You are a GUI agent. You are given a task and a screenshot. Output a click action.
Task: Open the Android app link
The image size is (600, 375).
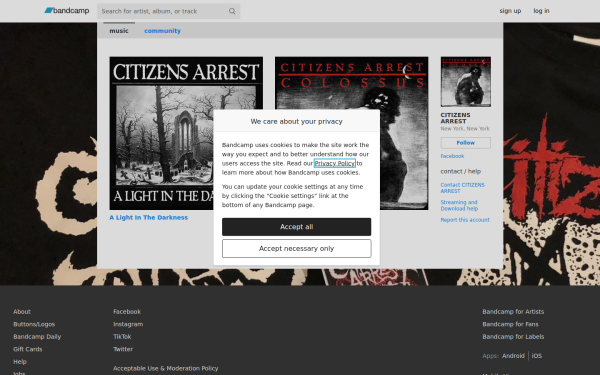tap(513, 356)
